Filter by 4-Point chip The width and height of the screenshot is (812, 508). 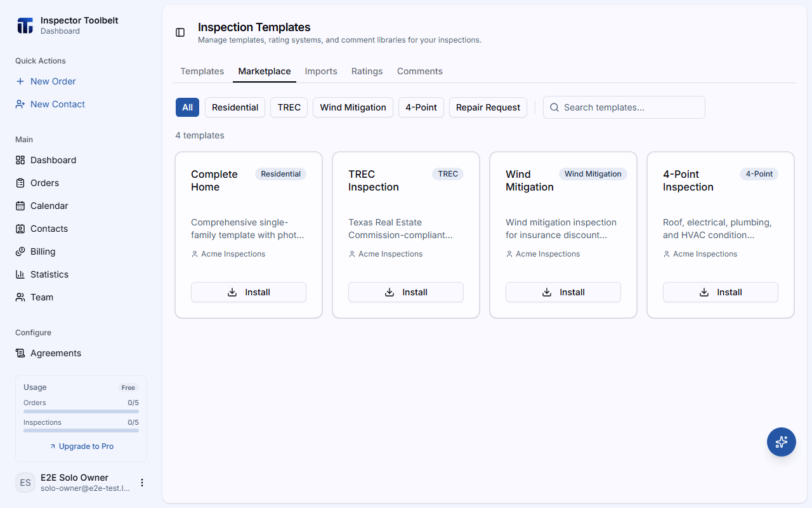(421, 107)
